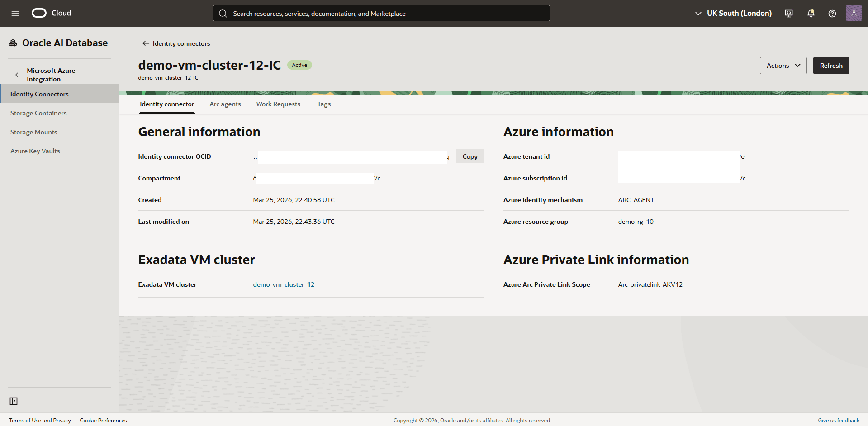The width and height of the screenshot is (868, 426).
Task: Copy the Identity connector OCID
Action: [x=470, y=156]
